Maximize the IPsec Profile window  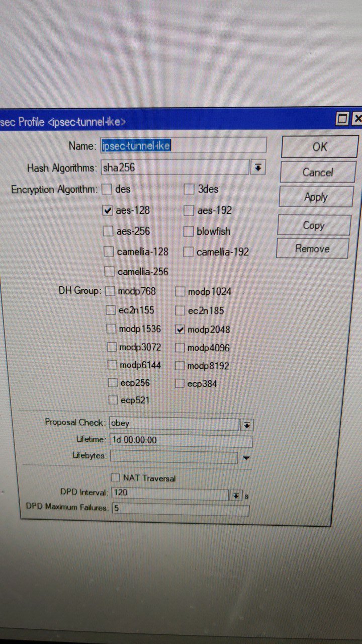point(342,120)
